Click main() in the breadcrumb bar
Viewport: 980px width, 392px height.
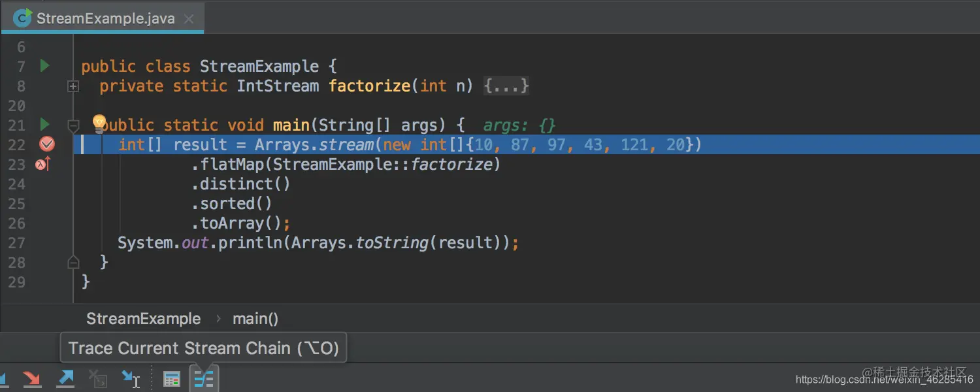[x=255, y=319]
